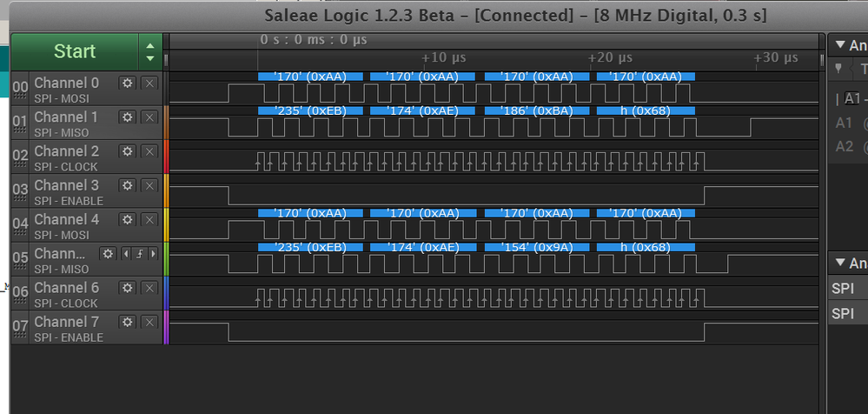Jump to previous edge on Channel 5
This screenshot has width=868, height=414.
(126, 254)
